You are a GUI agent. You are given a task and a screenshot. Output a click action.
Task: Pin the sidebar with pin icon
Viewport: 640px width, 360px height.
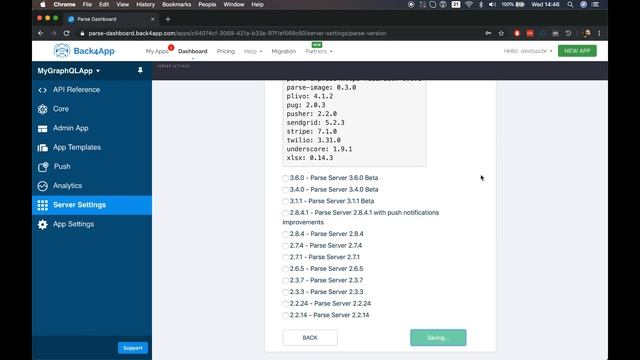coord(140,71)
